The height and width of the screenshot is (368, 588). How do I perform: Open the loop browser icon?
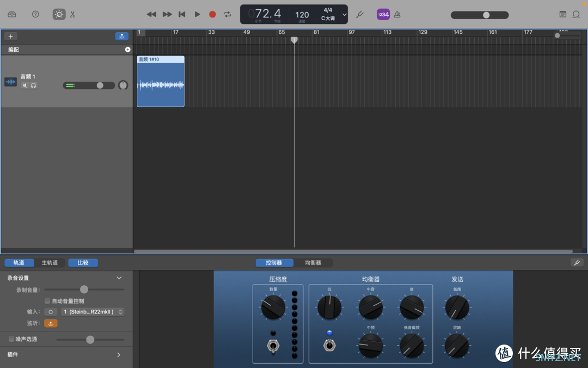pyautogui.click(x=576, y=14)
